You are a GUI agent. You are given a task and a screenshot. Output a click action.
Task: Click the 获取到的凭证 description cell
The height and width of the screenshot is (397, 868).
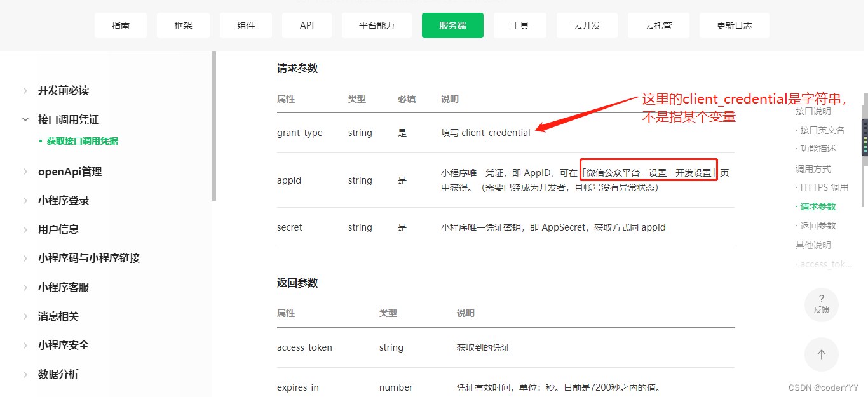click(484, 347)
